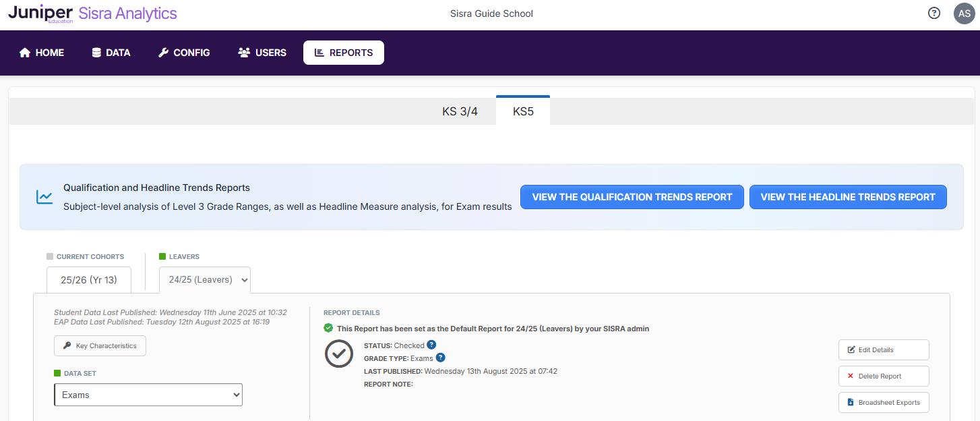
Task: Click the Broadsheet Exports button
Action: coord(883,402)
